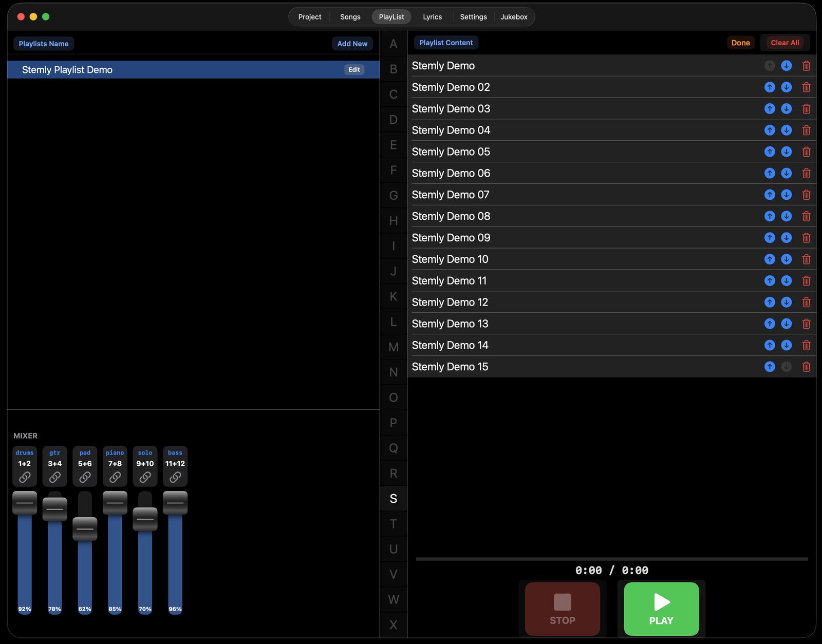Screen dimensions: 822x644
Task: Move Stemly Demo 14 up
Action: click(770, 345)
